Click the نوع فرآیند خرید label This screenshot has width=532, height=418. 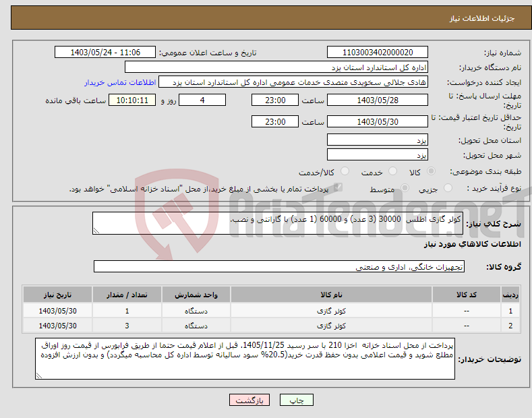click(x=494, y=188)
